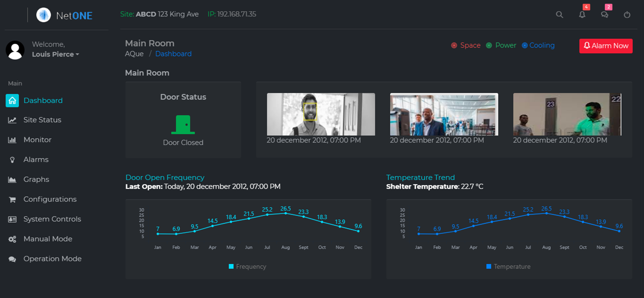
Task: Click the Dashboard breadcrumb link
Action: pyautogui.click(x=173, y=54)
